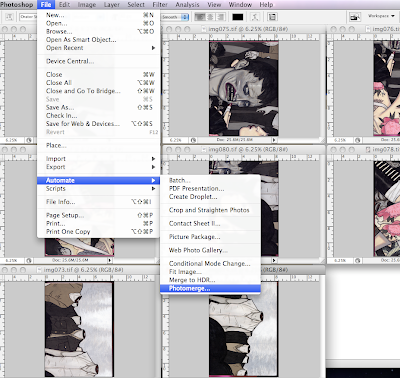Open the Edit menu
Viewport: 400px width, 378px height.
point(64,5)
